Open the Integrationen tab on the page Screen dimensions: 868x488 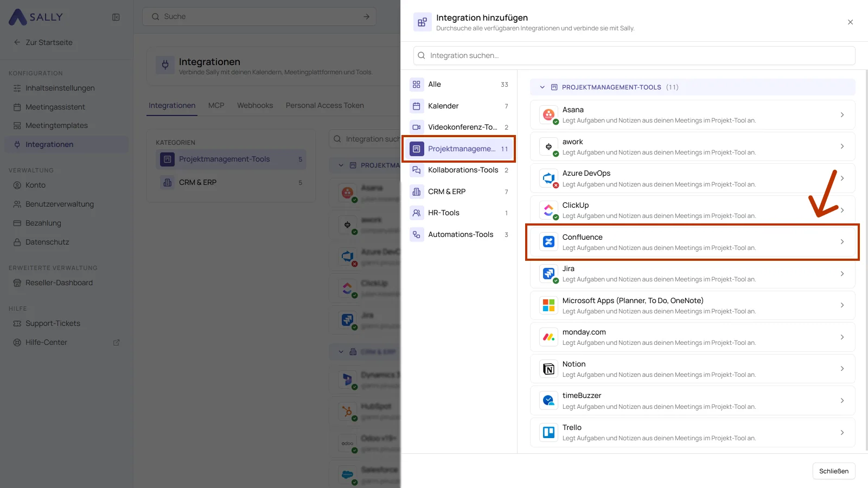(x=172, y=105)
